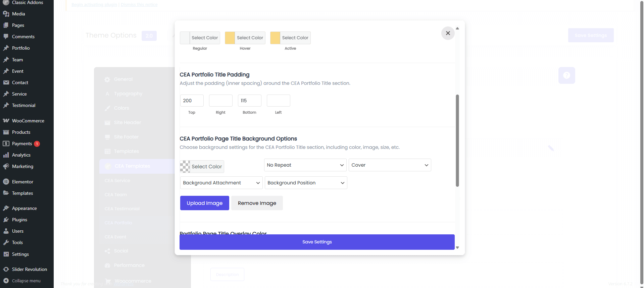Go to the Testimonial menu item
The height and width of the screenshot is (288, 644).
coord(23,105)
